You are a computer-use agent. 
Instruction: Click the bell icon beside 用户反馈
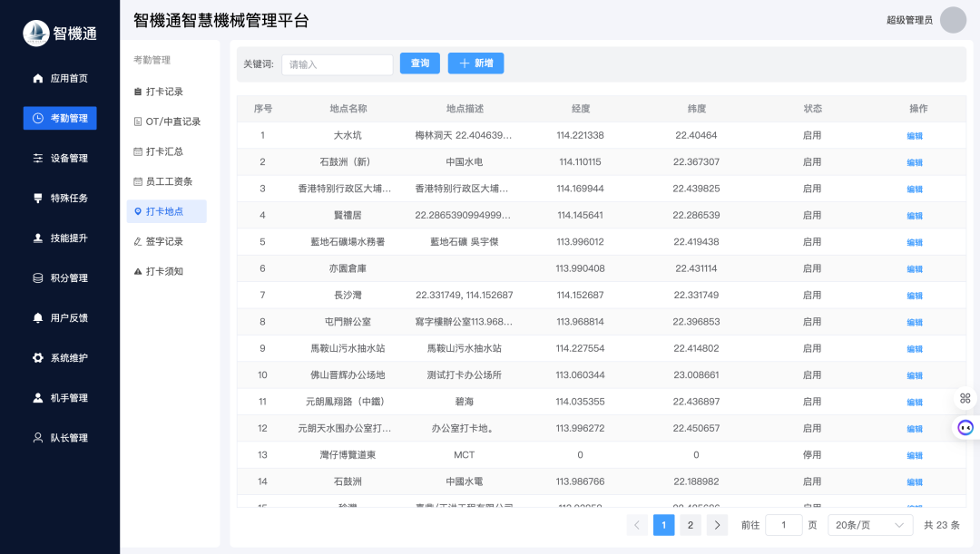(38, 318)
